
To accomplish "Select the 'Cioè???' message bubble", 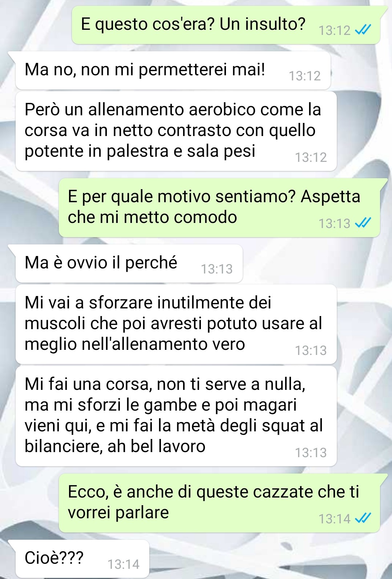I will coord(82,559).
